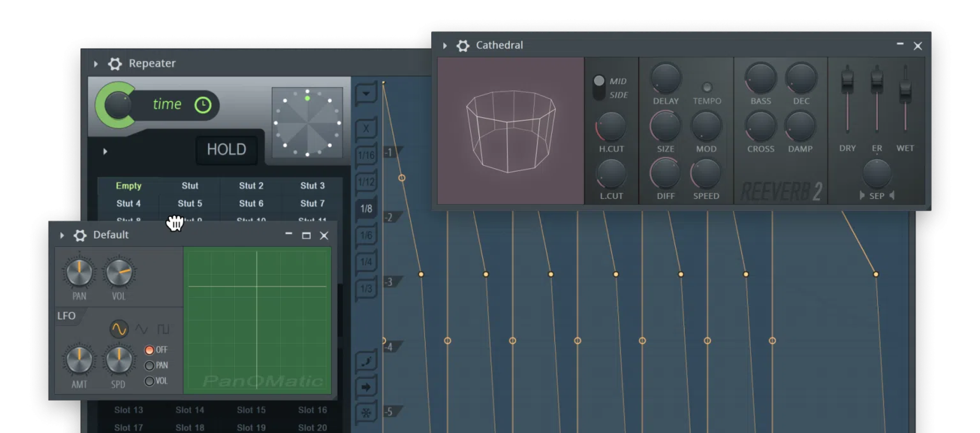Select the Stut 5 preset

click(190, 204)
